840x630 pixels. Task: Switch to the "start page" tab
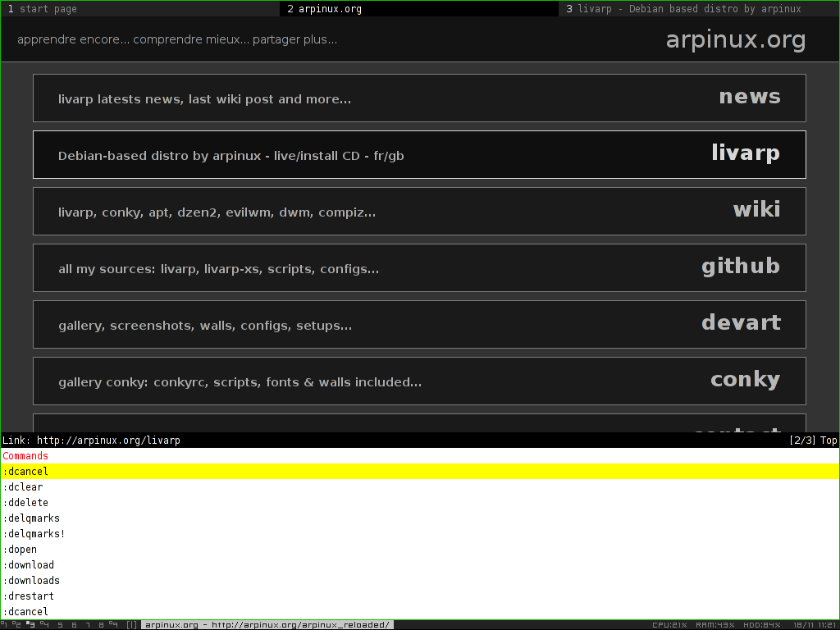[139, 8]
